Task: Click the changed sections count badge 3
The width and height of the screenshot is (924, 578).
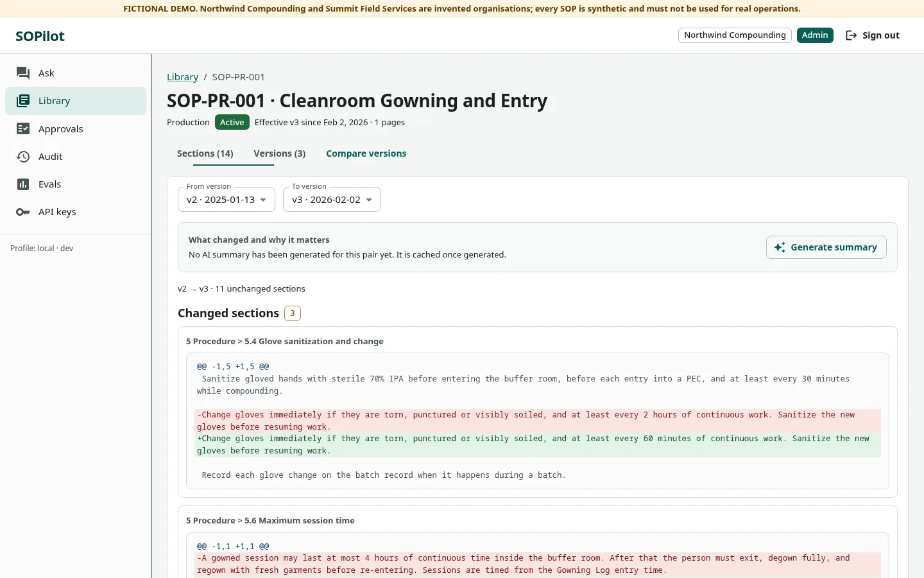Action: (293, 313)
